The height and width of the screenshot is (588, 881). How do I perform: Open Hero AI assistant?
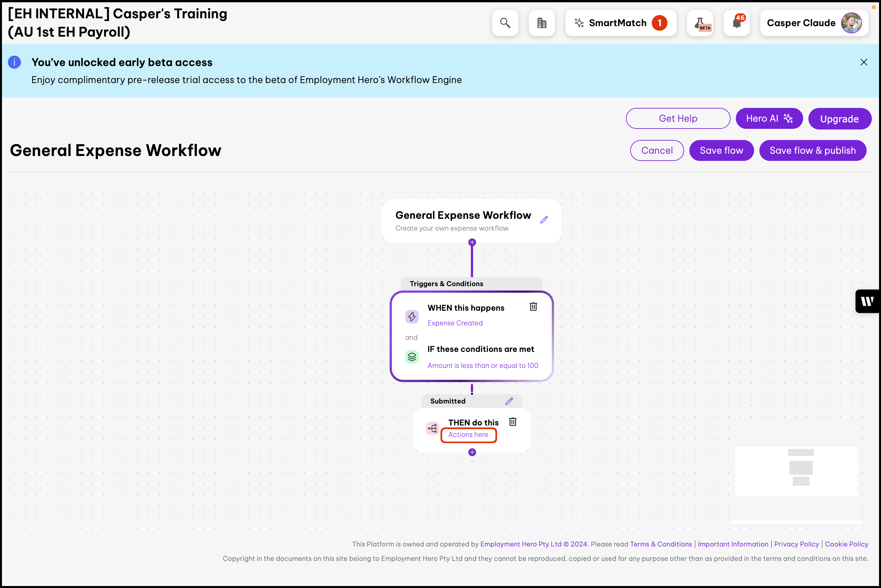click(769, 118)
